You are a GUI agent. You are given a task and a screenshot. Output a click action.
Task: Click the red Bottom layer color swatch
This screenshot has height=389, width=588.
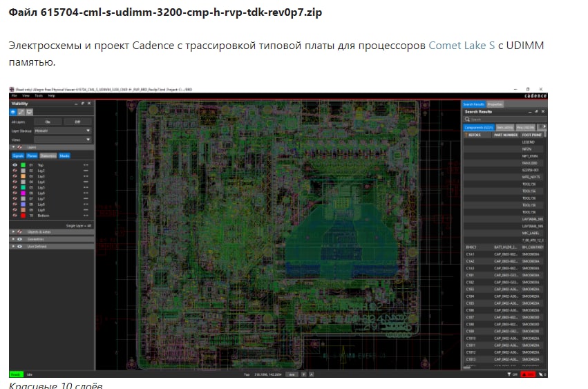click(x=23, y=216)
